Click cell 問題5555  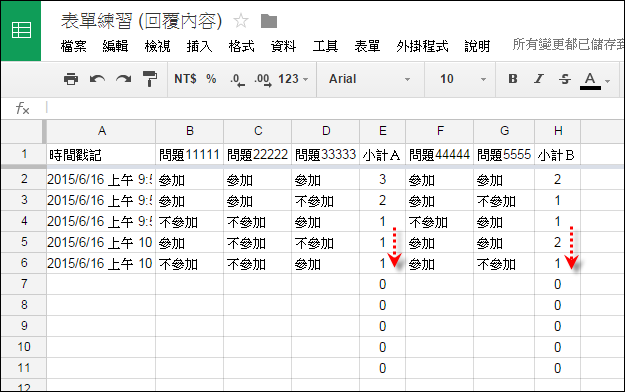click(x=504, y=154)
